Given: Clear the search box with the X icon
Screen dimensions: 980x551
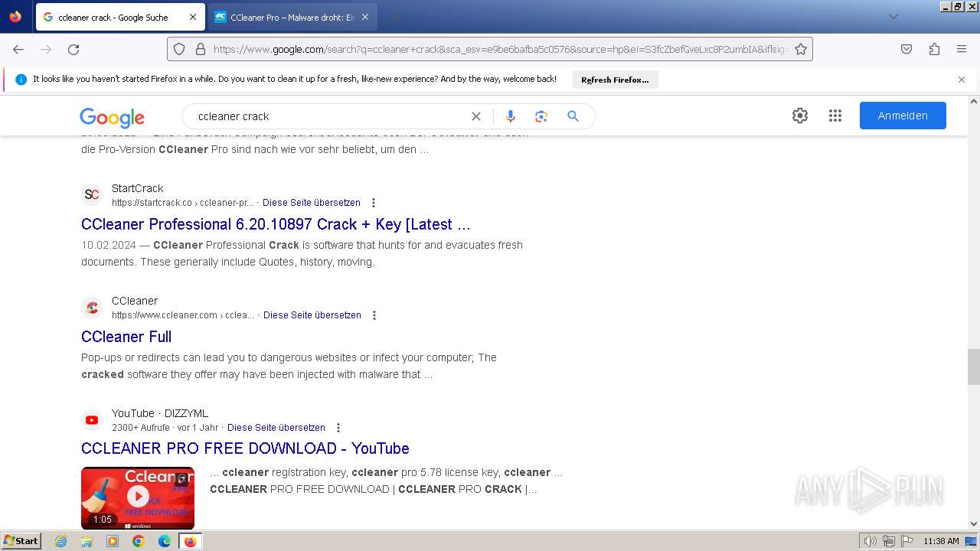Looking at the screenshot, I should click(x=476, y=116).
